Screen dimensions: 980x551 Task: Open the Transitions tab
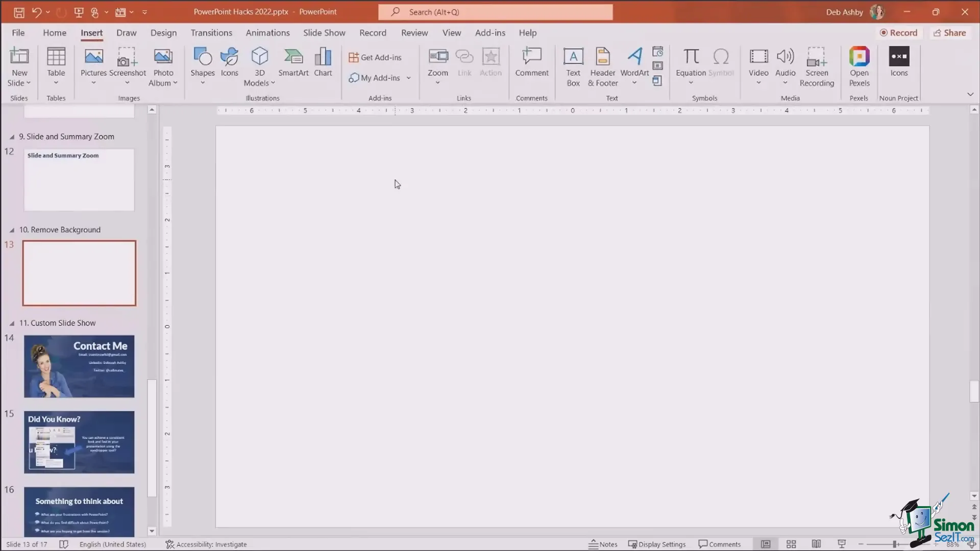(x=211, y=33)
